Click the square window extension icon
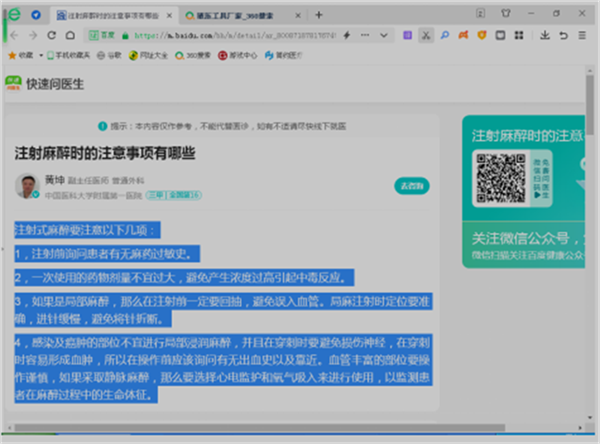This screenshot has width=600, height=444. [x=500, y=36]
